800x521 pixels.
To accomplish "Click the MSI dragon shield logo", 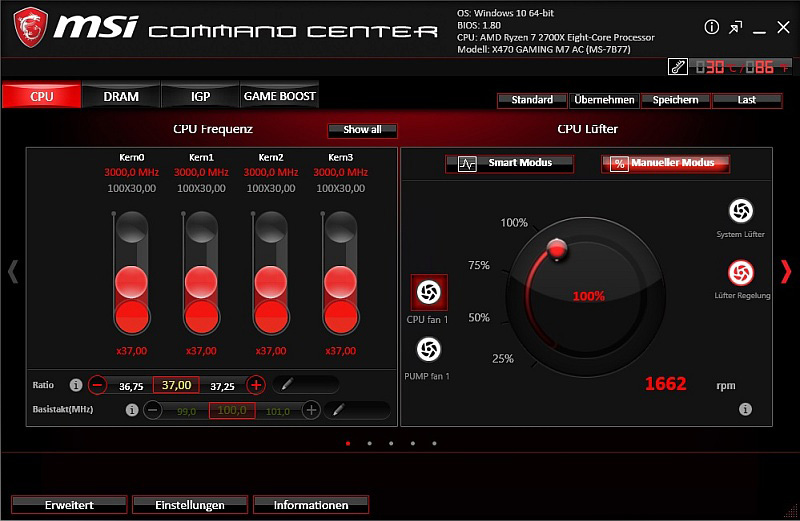I will pos(31,28).
